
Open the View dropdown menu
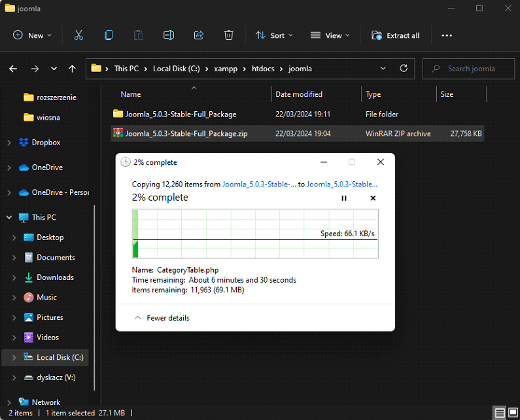(330, 35)
